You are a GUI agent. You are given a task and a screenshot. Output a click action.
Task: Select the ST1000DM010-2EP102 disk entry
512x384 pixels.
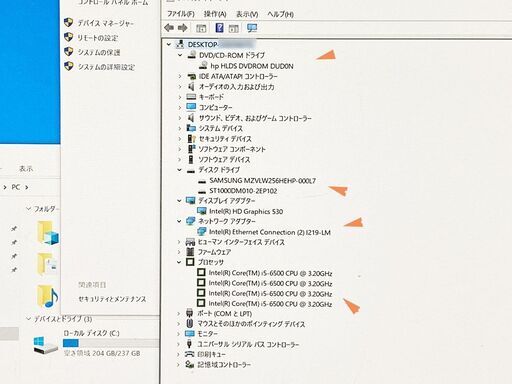click(243, 191)
